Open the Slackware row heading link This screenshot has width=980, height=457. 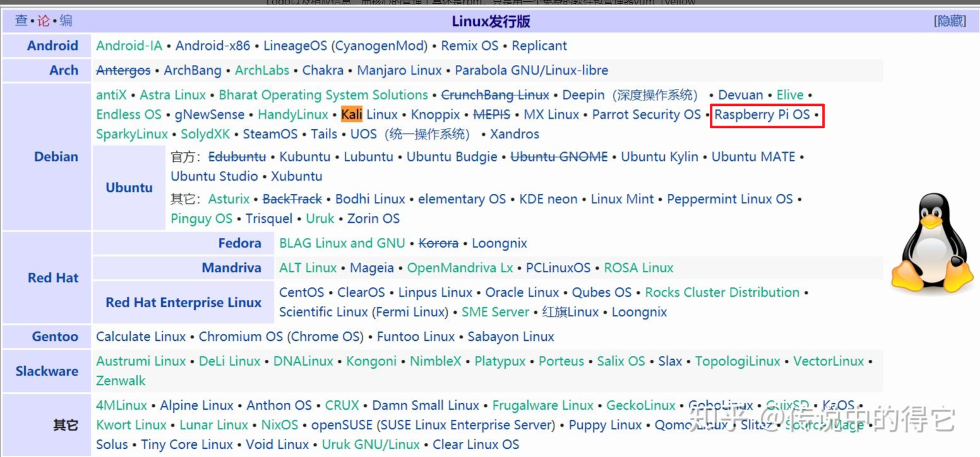pyautogui.click(x=47, y=371)
